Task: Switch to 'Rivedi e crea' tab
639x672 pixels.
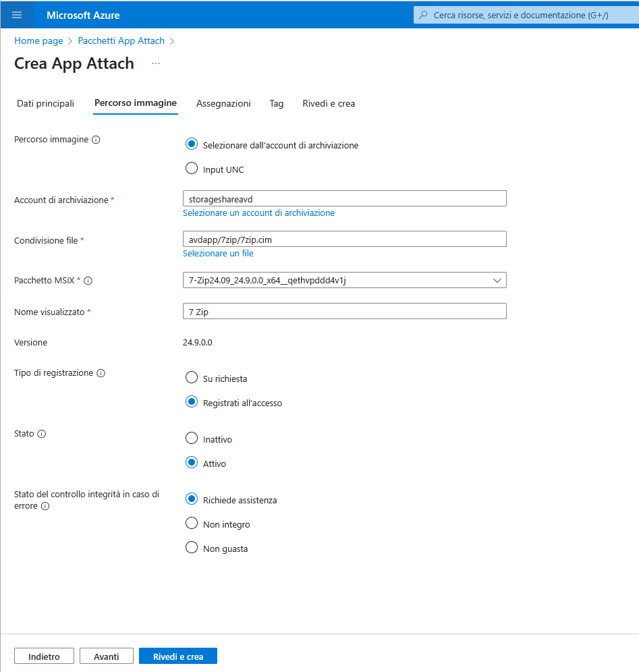Action: pos(329,104)
